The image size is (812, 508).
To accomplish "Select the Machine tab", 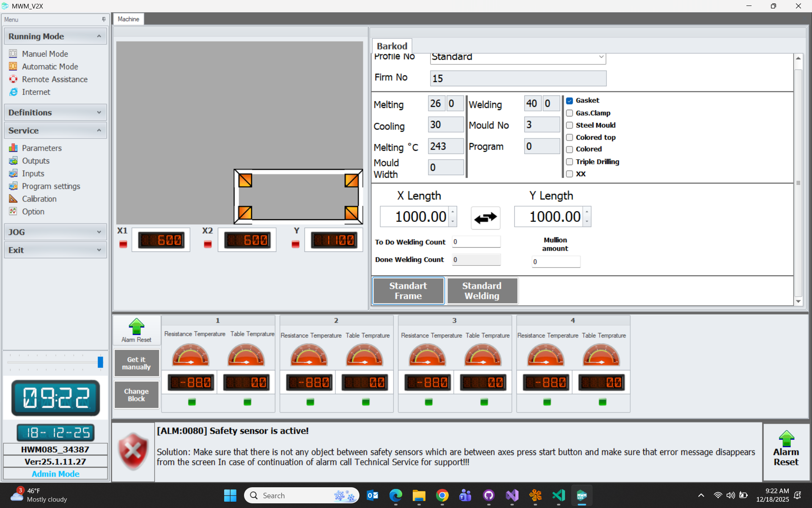I will click(128, 19).
